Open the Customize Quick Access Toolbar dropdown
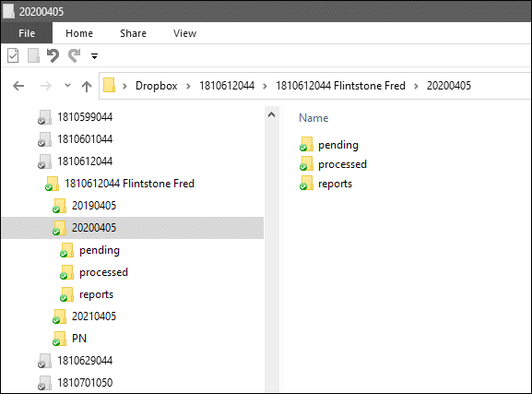Screen dimensions: 532x394 (x=95, y=56)
